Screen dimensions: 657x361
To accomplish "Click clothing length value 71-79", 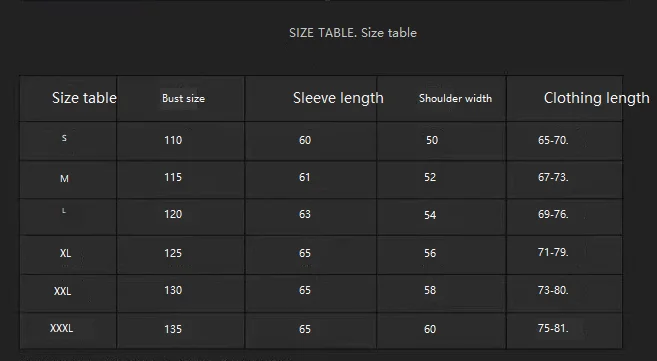I will point(553,252).
